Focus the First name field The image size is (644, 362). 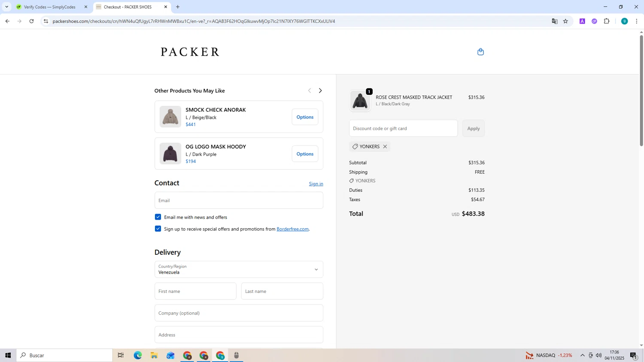click(195, 291)
